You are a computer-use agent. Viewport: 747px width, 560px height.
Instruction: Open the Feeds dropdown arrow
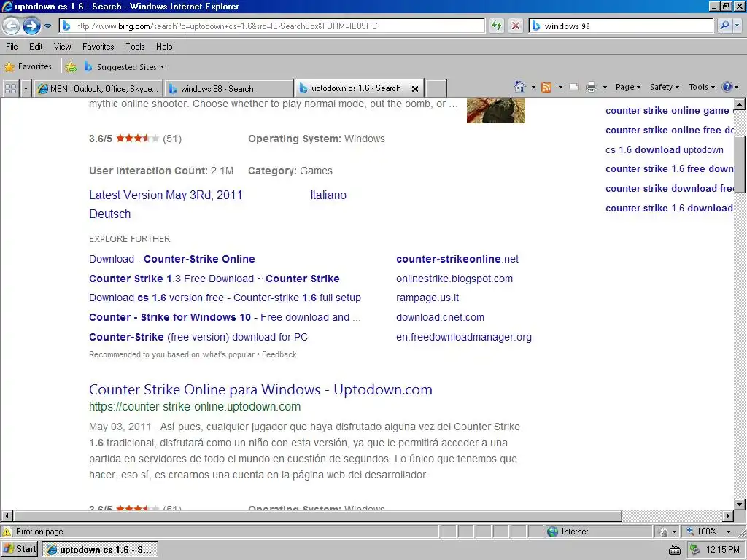click(x=560, y=87)
